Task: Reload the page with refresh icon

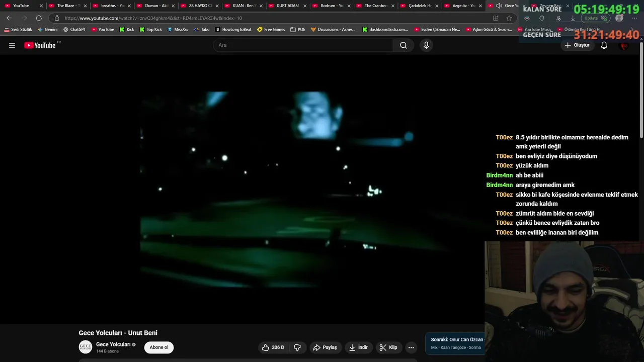Action: pyautogui.click(x=39, y=18)
